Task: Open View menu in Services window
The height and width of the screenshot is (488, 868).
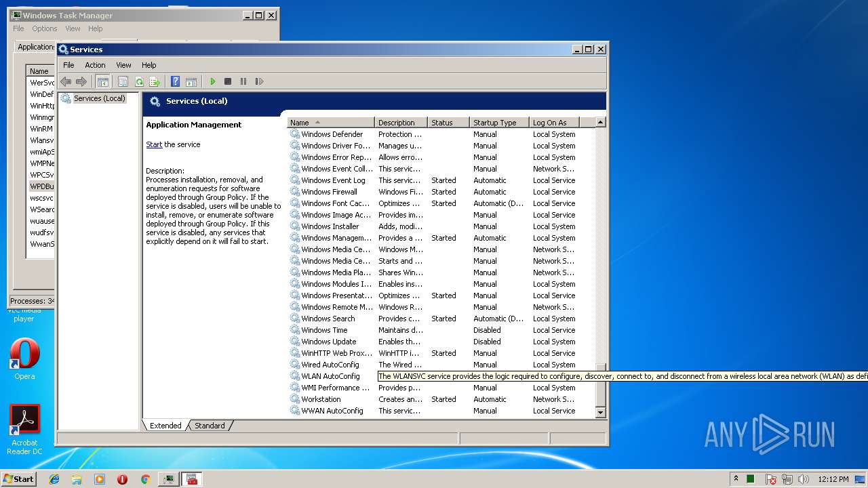Action: pos(123,65)
